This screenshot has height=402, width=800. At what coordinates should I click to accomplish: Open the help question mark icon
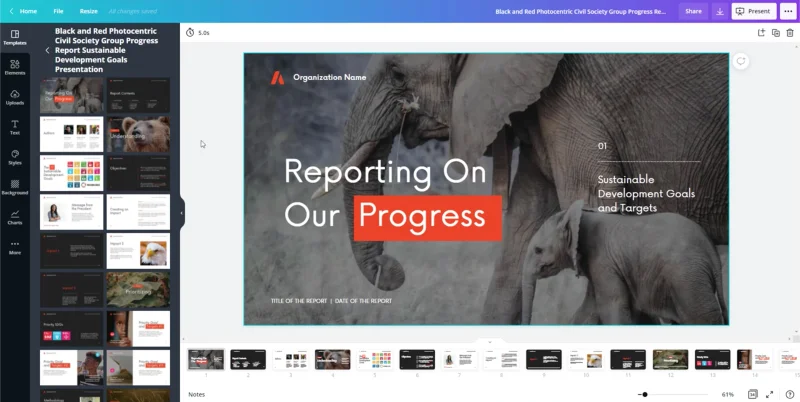pyautogui.click(x=790, y=394)
